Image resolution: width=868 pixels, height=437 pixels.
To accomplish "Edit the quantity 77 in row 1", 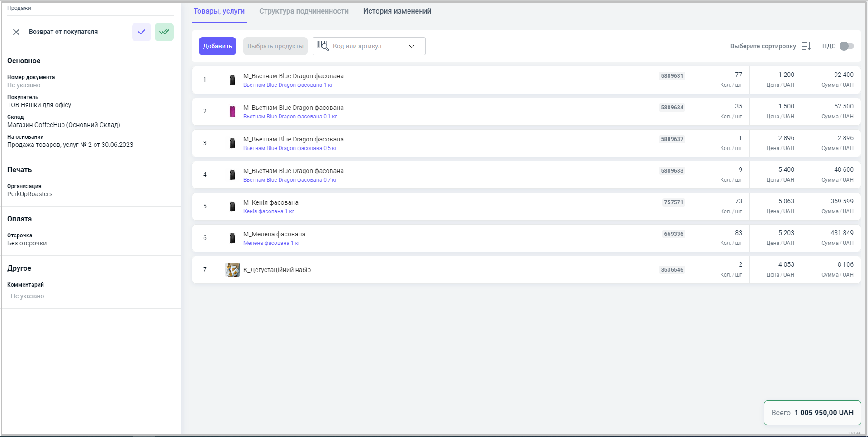I will tap(738, 75).
